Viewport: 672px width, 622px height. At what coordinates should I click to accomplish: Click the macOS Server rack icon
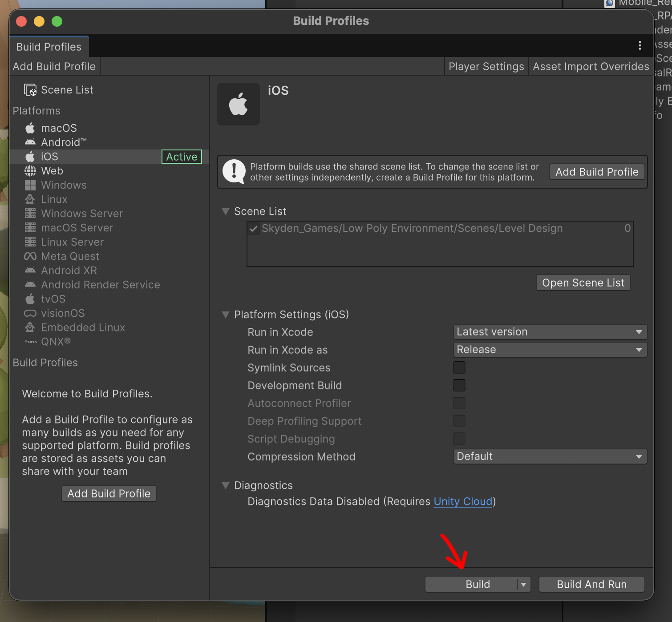[x=30, y=228]
